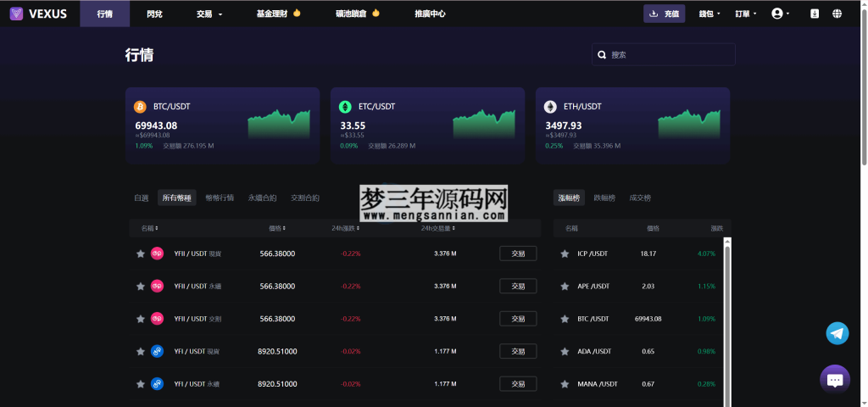
Task: Expand the 訂單 orders dropdown
Action: (x=746, y=14)
